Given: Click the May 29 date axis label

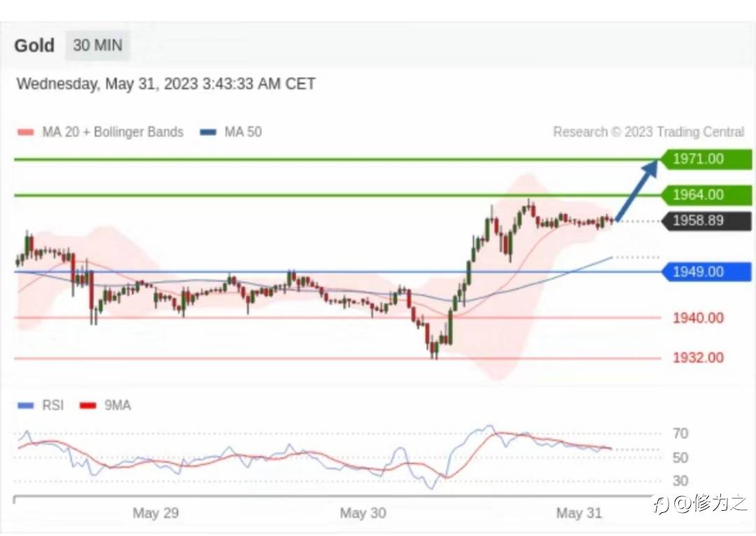Looking at the screenshot, I should [155, 513].
